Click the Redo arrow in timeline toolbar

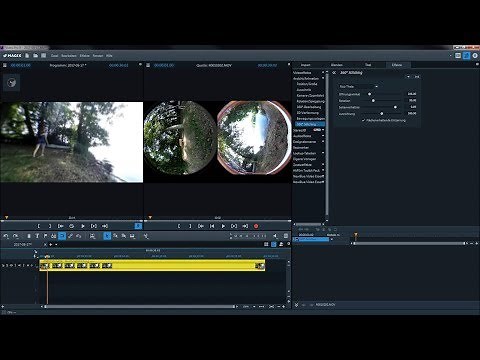pyautogui.click(x=15, y=236)
